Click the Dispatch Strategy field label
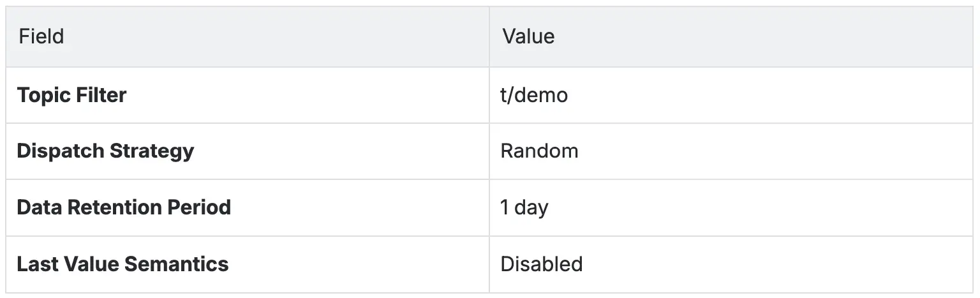The image size is (980, 298). click(105, 151)
